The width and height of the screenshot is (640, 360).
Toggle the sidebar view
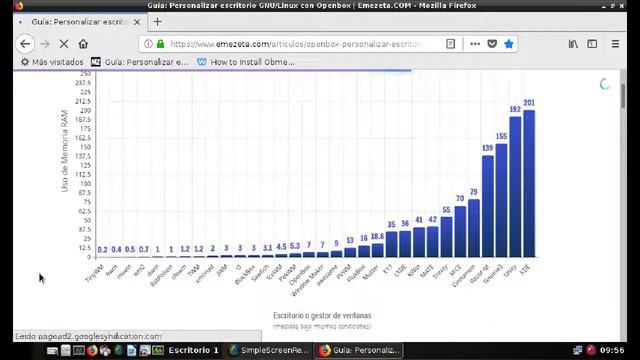pyautogui.click(x=592, y=44)
